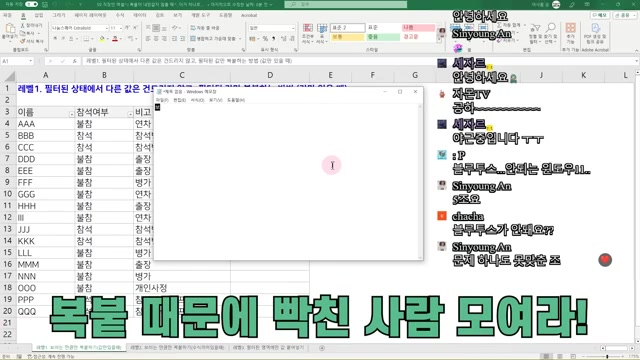The image size is (640, 360).
Task: Open Conditional Formatting menu
Action: click(308, 33)
